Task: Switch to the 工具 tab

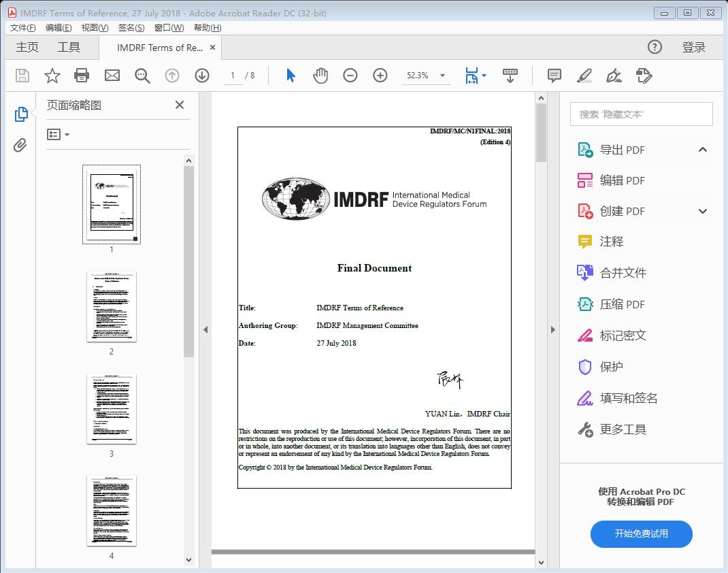Action: pyautogui.click(x=70, y=47)
